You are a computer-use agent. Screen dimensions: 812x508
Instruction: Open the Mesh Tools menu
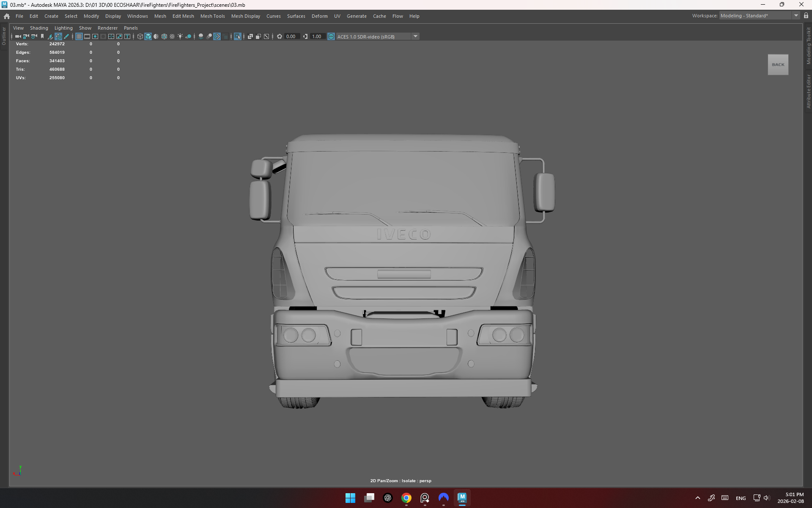(212, 16)
